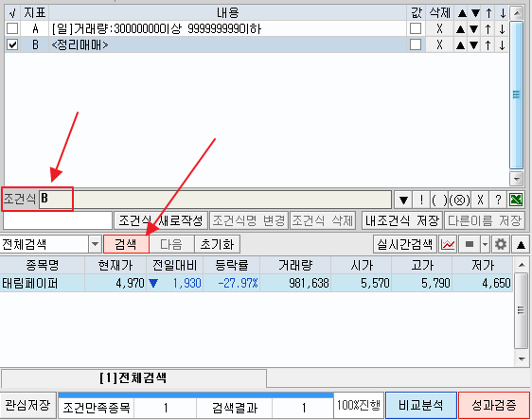Select the [1]전체검색 result tab
The height and width of the screenshot is (420, 532).
tap(133, 377)
